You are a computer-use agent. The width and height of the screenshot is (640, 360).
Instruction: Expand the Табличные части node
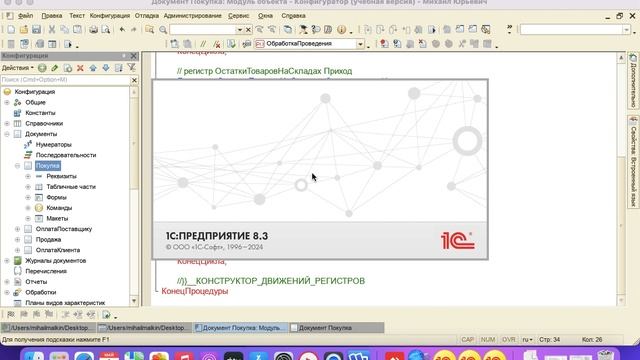pos(28,187)
